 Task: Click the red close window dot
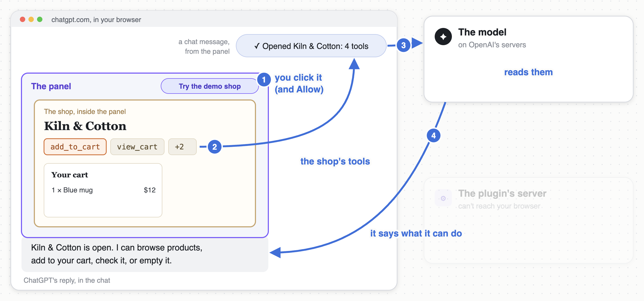pyautogui.click(x=23, y=19)
